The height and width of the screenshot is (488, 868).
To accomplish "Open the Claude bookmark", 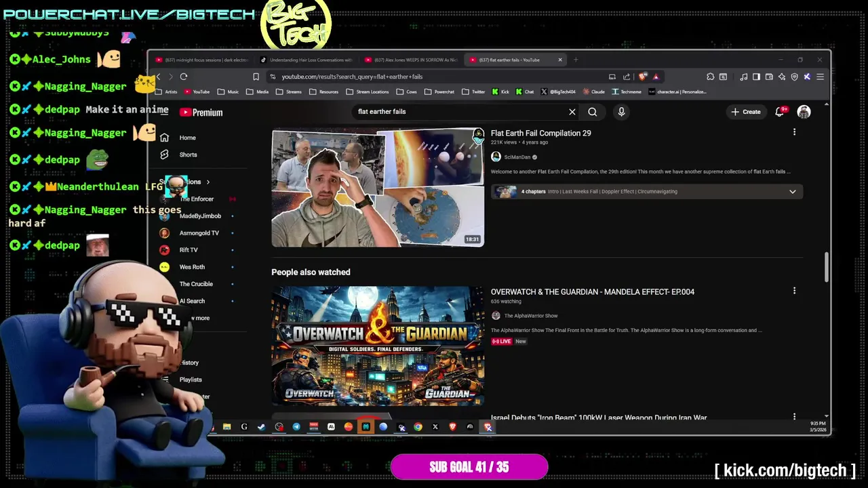I will 593,91.
